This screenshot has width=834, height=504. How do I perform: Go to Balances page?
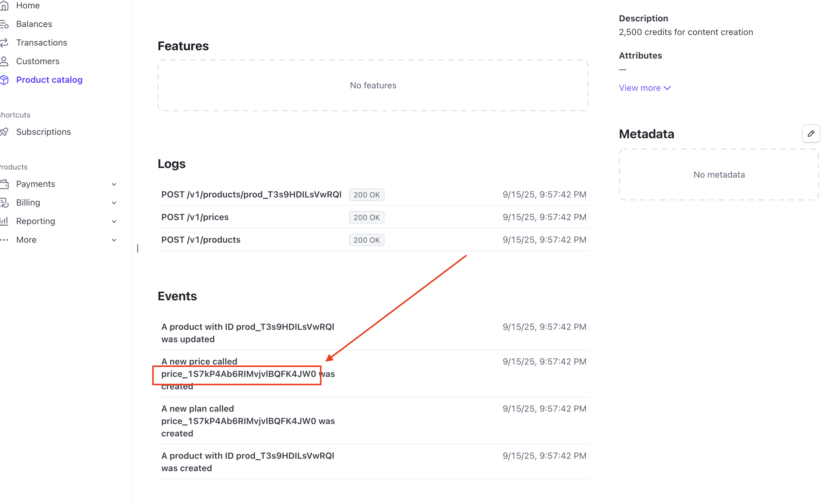click(x=34, y=24)
